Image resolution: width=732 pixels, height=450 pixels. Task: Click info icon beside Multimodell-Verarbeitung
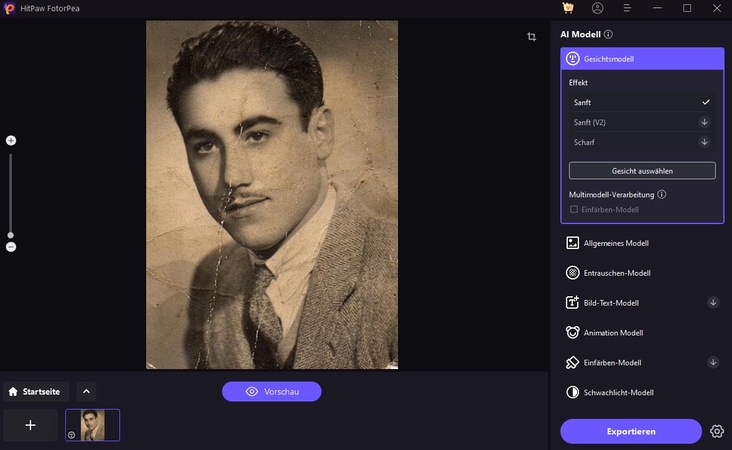(x=662, y=195)
